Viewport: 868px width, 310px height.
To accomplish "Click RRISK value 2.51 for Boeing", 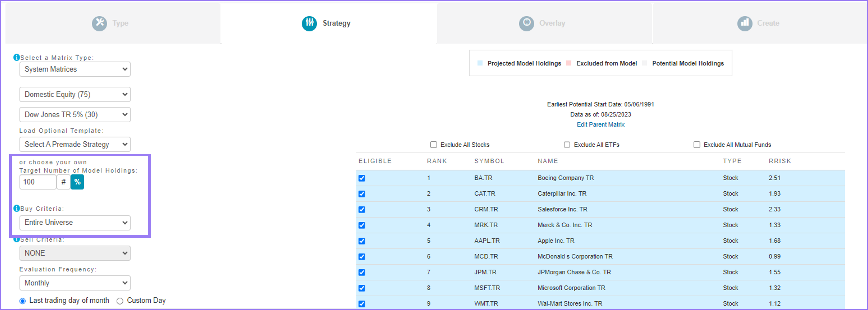I will coord(774,178).
